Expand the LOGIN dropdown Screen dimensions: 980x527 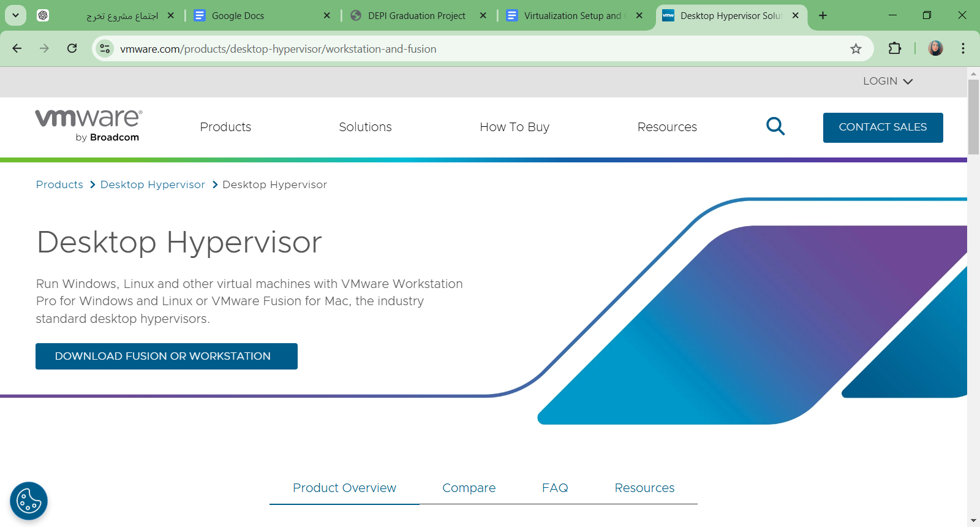pyautogui.click(x=888, y=81)
